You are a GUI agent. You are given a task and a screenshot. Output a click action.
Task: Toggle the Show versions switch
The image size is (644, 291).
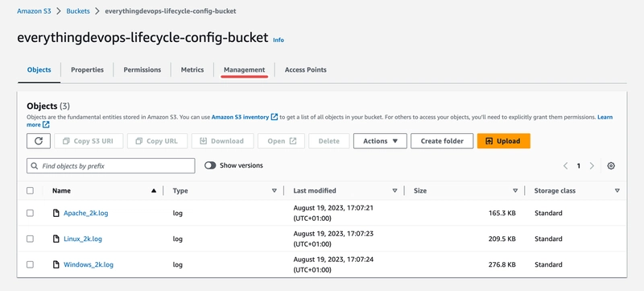point(210,165)
